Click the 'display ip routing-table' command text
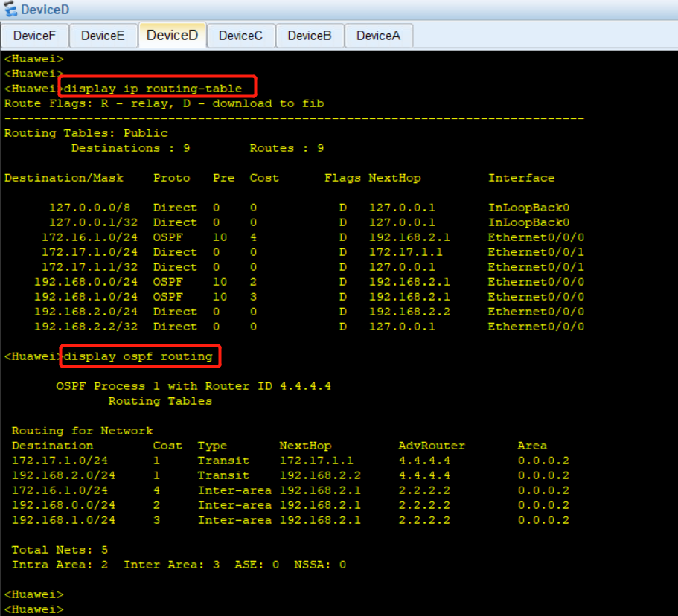The height and width of the screenshot is (616, 678). (x=153, y=89)
